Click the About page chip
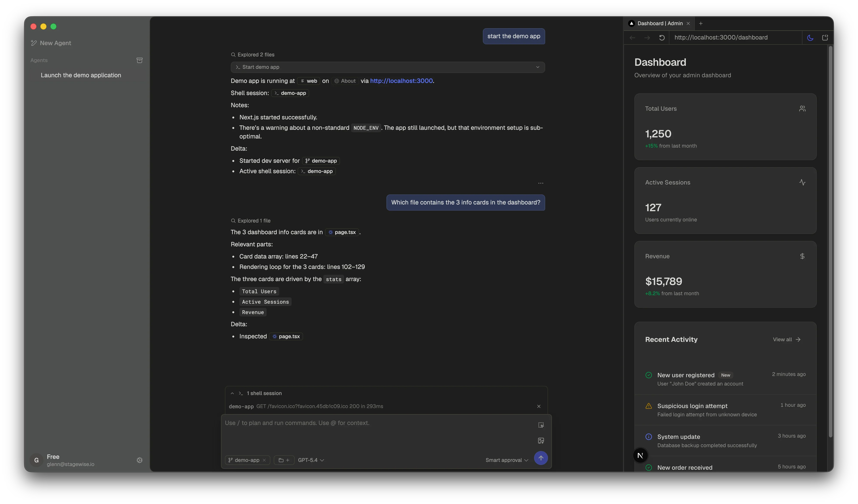This screenshot has height=504, width=858. click(x=345, y=81)
